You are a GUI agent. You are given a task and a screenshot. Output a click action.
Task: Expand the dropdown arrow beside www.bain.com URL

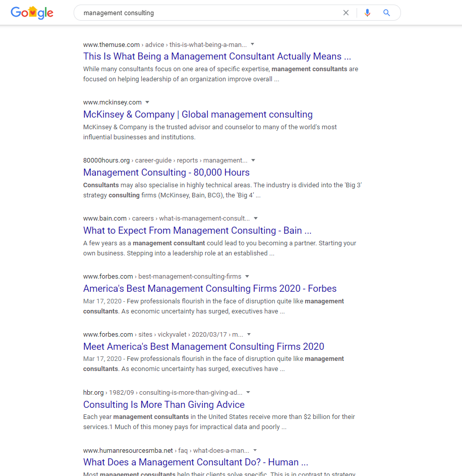click(256, 218)
